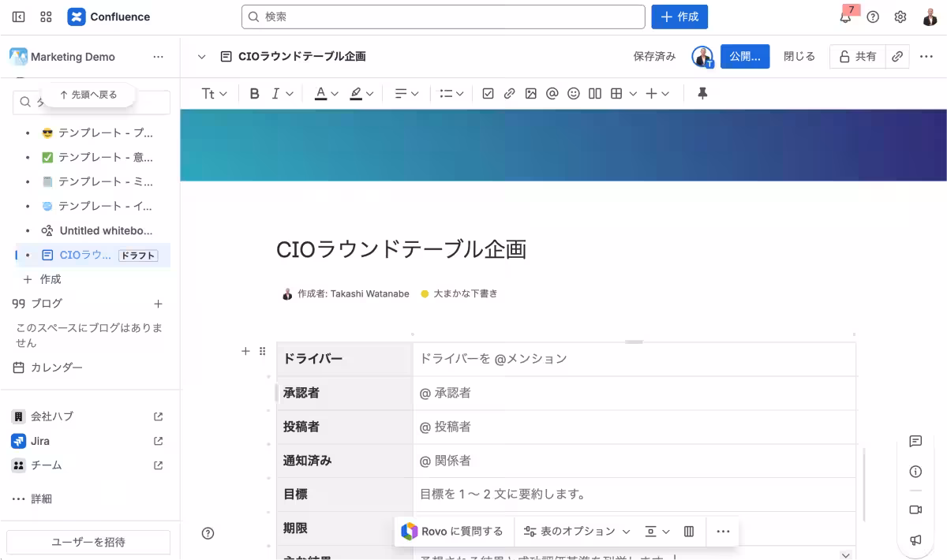Open the @mention insert icon
Viewport: 947px width, 560px height.
coord(552,93)
